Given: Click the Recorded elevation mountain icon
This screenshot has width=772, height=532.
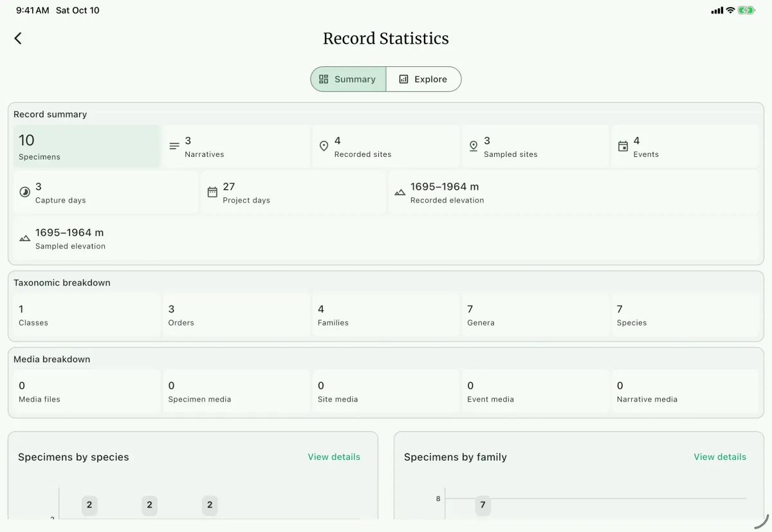Looking at the screenshot, I should (400, 192).
